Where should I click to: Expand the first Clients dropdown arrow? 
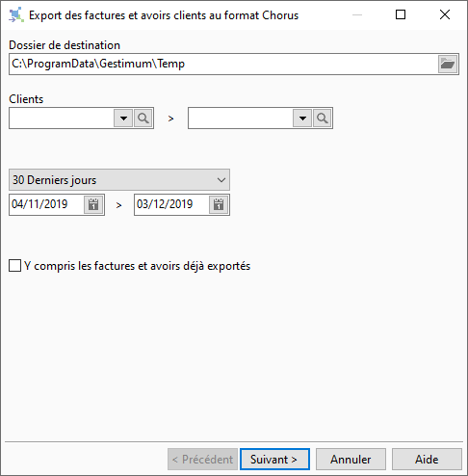(x=123, y=119)
